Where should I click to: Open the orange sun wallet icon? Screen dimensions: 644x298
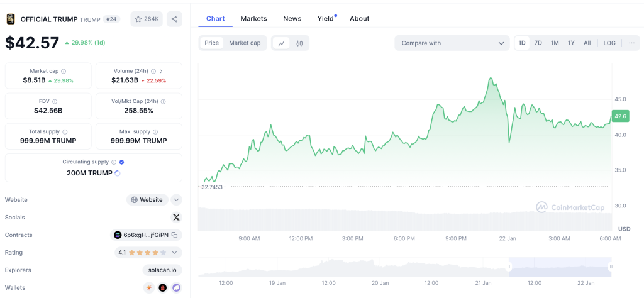coord(148,288)
